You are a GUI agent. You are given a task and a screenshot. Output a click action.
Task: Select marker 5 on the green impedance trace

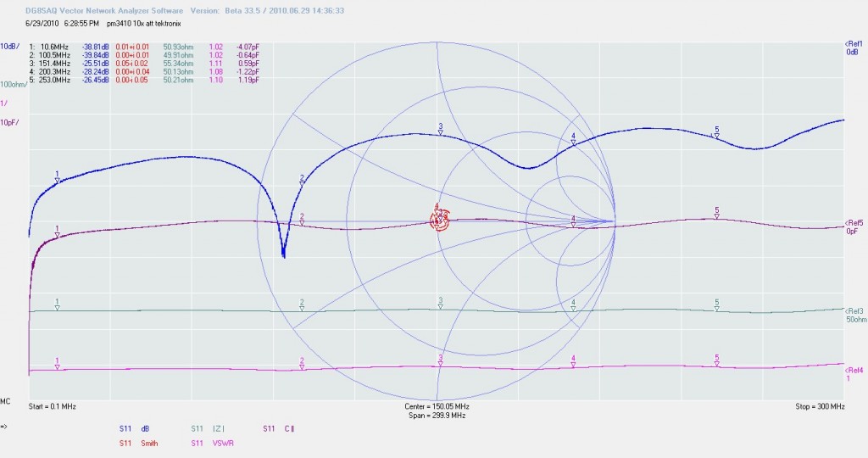[x=716, y=305]
